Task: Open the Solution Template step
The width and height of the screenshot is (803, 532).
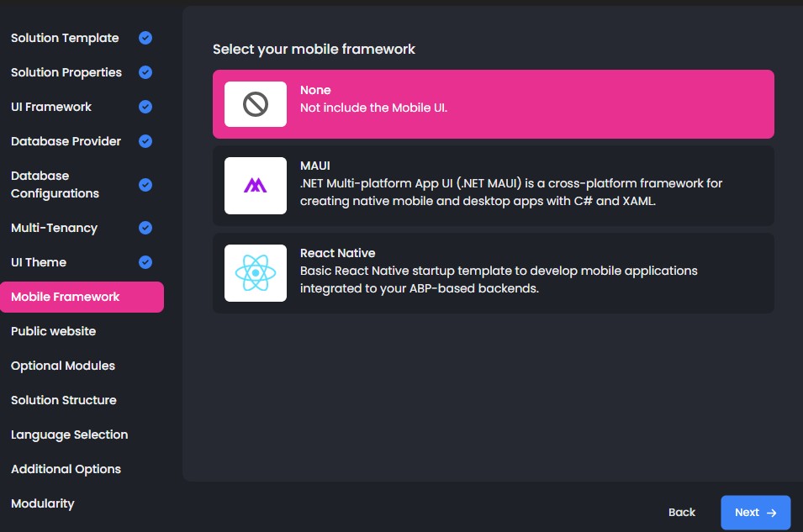Action: click(x=65, y=38)
